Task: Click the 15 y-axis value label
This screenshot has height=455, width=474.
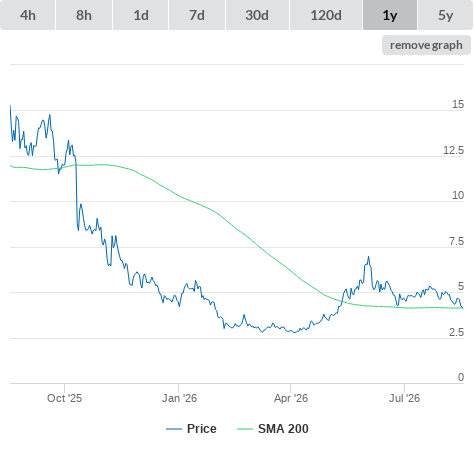Action: 458,104
